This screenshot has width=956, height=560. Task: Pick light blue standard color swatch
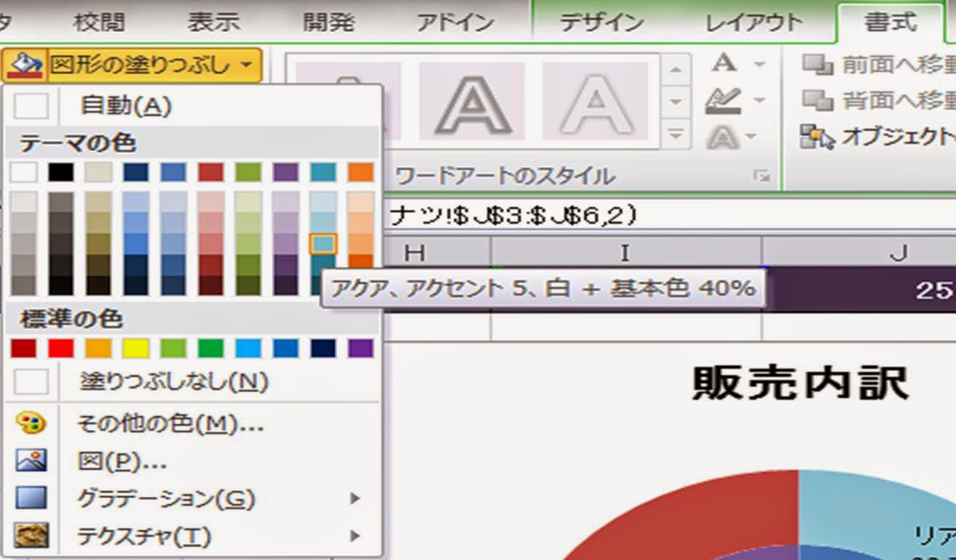(x=248, y=349)
